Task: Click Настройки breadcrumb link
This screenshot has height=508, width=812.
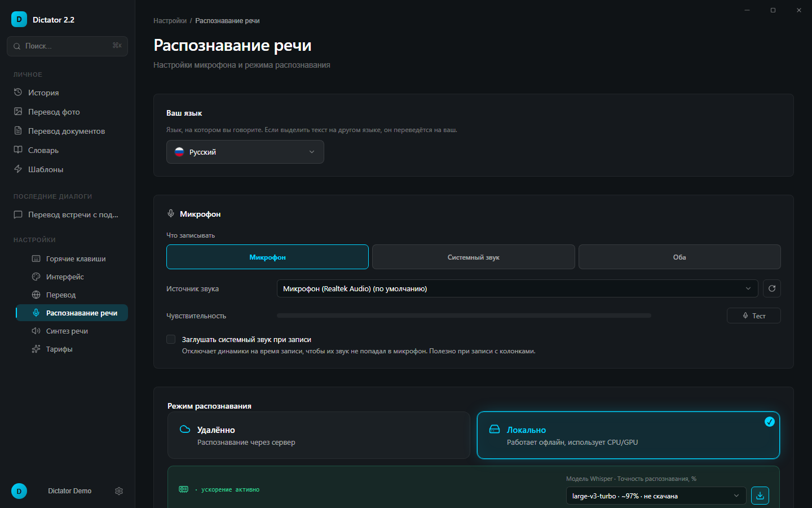Action: [x=170, y=21]
